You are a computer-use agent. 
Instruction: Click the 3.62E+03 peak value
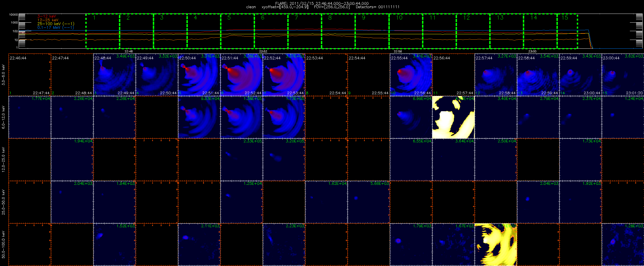tap(634, 56)
